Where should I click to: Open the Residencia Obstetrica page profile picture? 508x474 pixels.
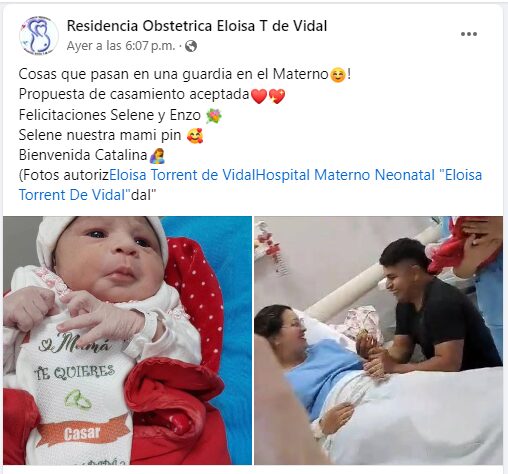coord(39,35)
